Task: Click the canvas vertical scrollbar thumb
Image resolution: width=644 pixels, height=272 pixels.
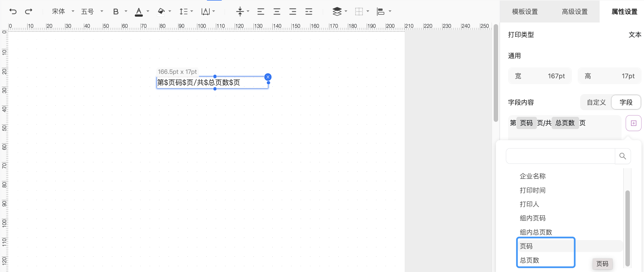Action: click(x=496, y=73)
